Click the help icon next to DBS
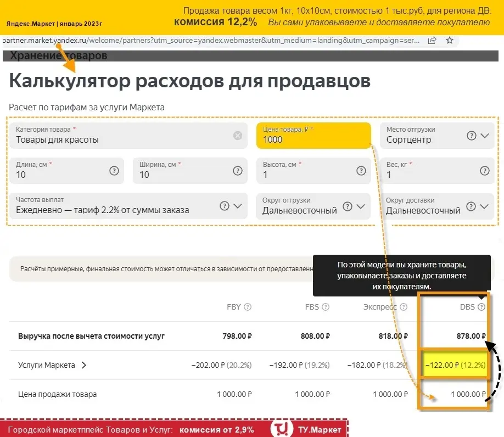 click(481, 307)
